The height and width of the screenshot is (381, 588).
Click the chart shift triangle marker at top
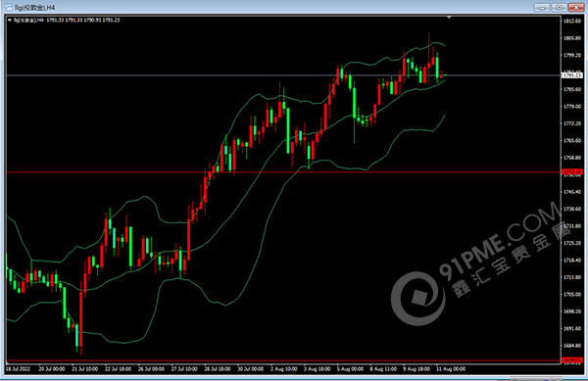point(449,18)
